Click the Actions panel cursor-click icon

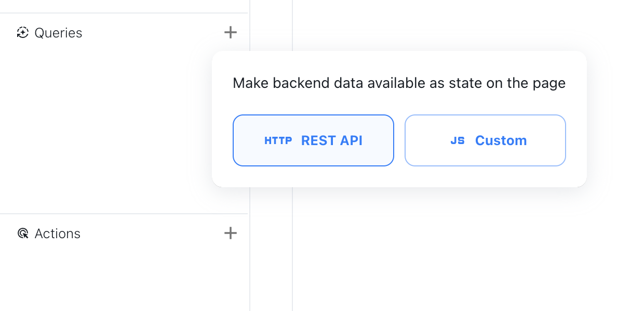(22, 233)
